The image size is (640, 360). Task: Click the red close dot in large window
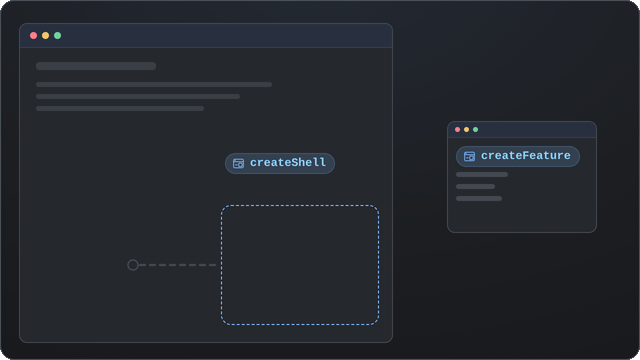pos(33,36)
